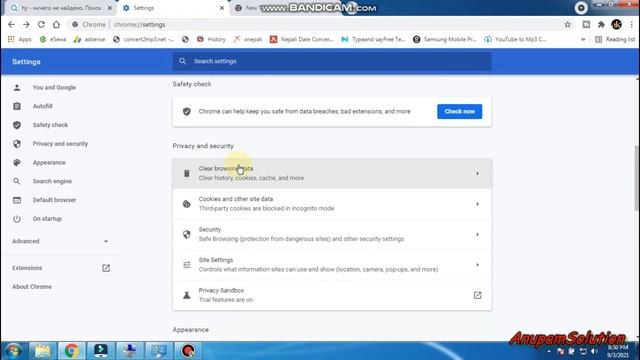The height and width of the screenshot is (360, 640).
Task: Select Privacy and security in sidebar
Action: point(60,144)
